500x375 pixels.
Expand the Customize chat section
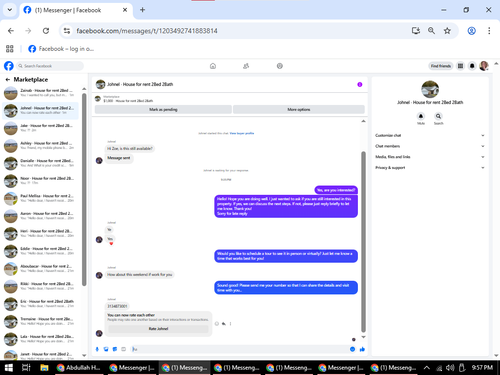tap(430, 135)
